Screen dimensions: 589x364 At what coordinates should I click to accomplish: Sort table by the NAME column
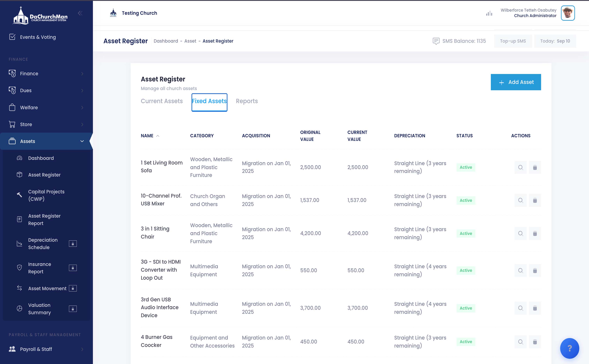150,136
